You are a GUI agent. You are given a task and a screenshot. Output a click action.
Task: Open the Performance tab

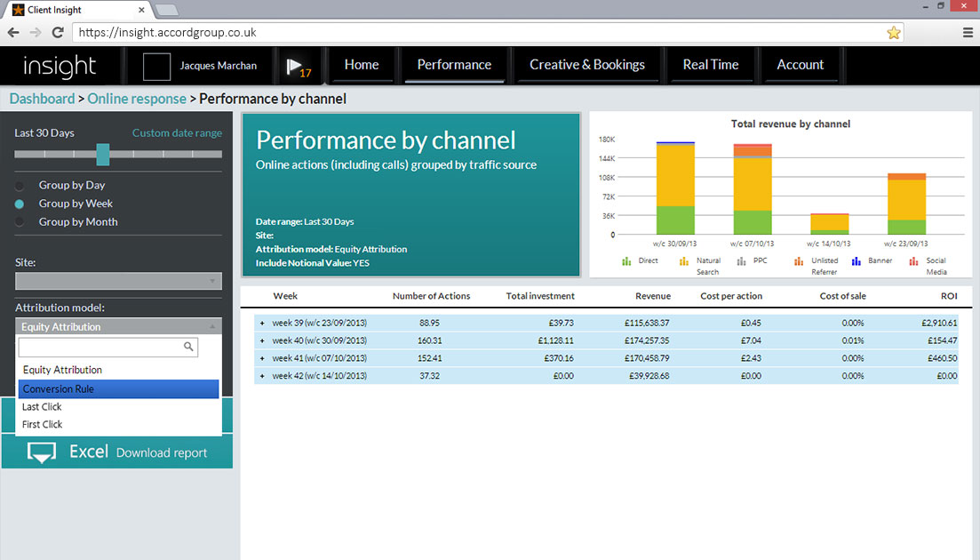454,65
